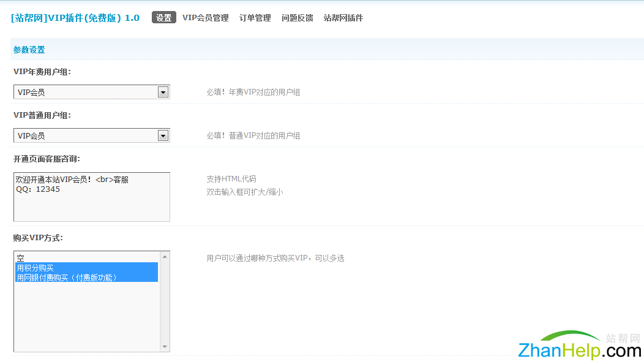Select the 设置 menu item
Screen dimensions: 644x364
[163, 18]
